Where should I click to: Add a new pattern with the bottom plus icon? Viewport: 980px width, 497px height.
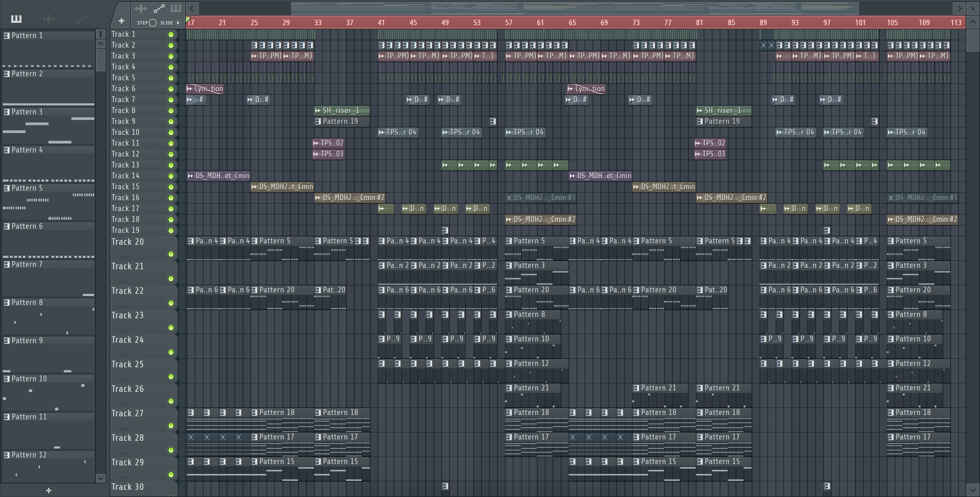point(48,491)
